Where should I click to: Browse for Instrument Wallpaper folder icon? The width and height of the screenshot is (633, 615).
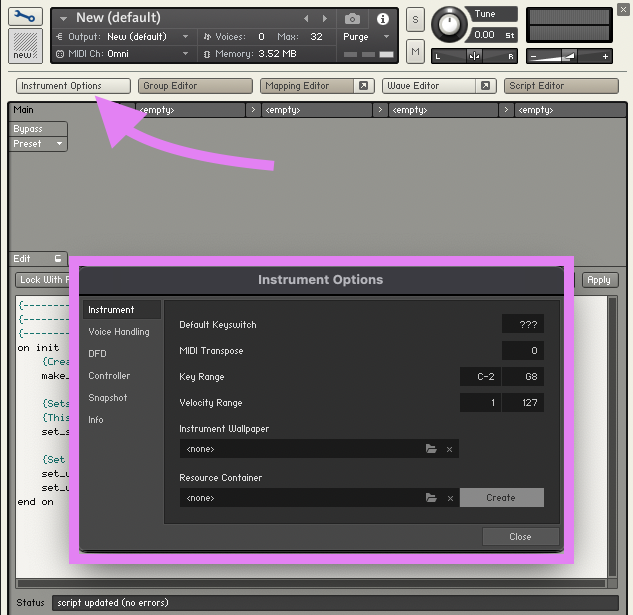[431, 449]
